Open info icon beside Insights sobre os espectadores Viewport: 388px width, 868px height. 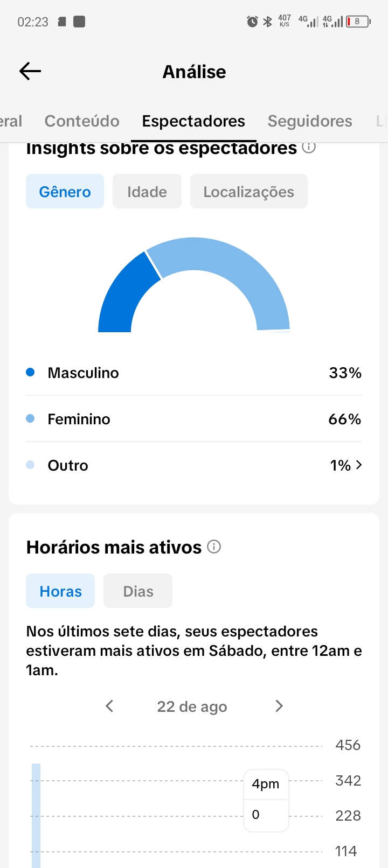[309, 147]
